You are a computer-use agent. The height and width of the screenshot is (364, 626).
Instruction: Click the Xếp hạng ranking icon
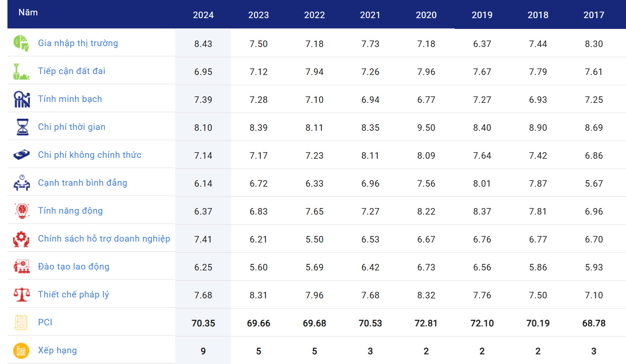tap(21, 351)
